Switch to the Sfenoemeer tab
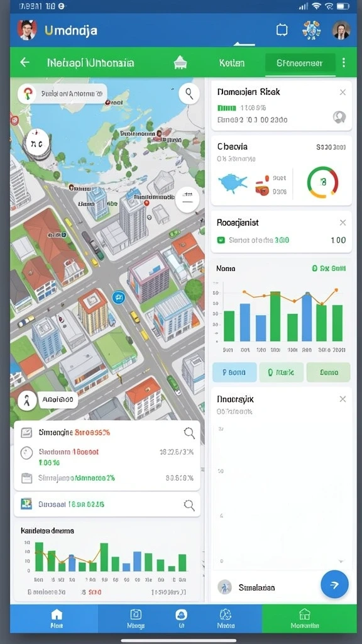This screenshot has height=644, width=362. pyautogui.click(x=300, y=63)
